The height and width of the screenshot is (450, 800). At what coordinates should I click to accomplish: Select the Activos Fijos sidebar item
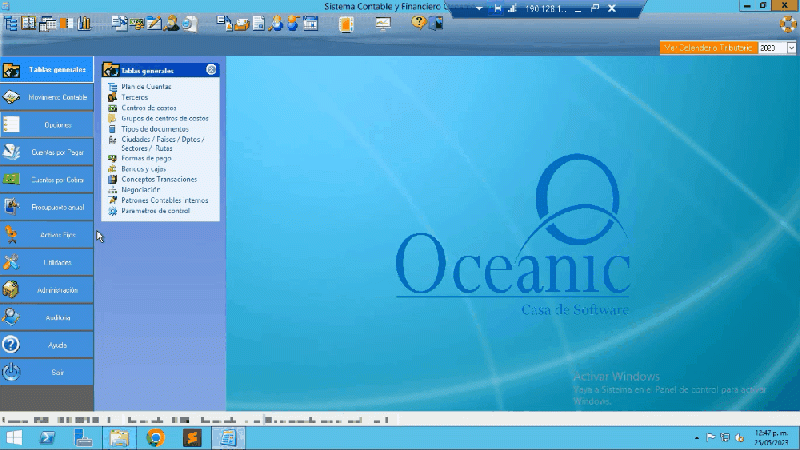coord(47,235)
